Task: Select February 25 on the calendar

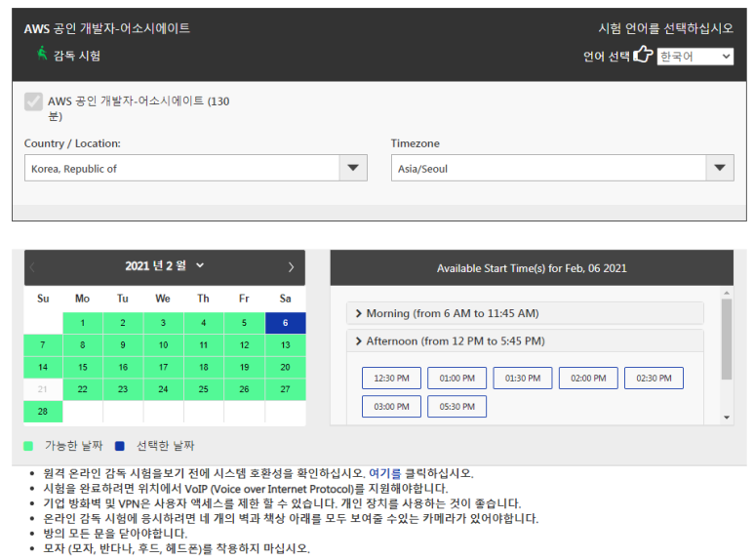Action: click(x=204, y=389)
